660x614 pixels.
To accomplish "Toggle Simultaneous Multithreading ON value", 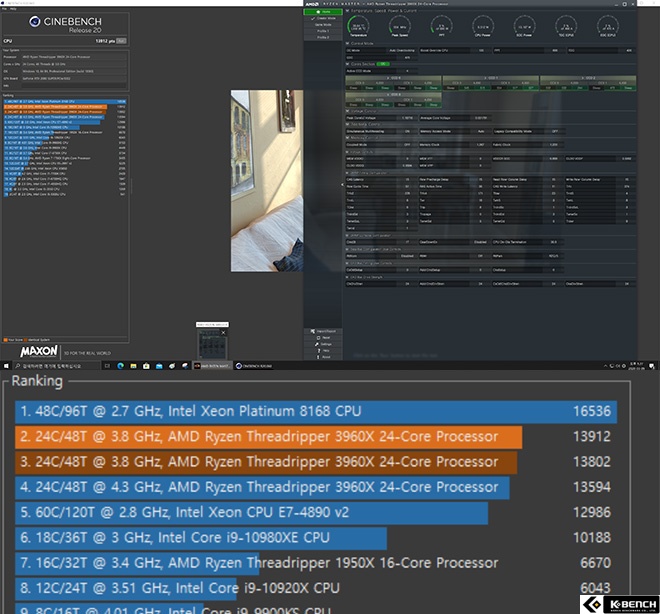I will pos(407,131).
